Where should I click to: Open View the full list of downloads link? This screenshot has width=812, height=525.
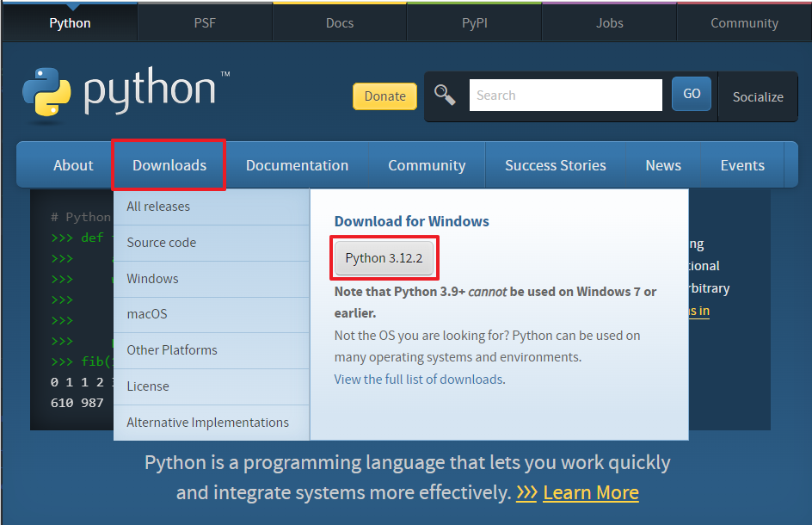(420, 380)
